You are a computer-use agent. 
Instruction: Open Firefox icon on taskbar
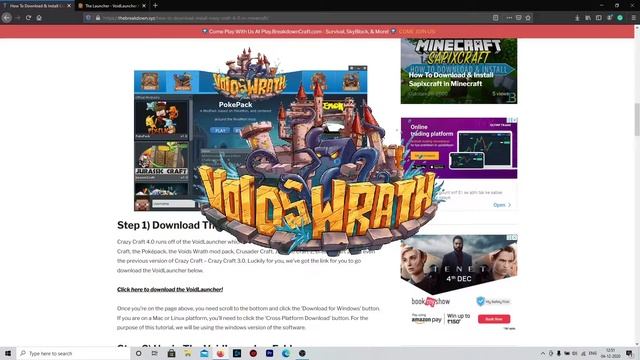(x=220, y=353)
